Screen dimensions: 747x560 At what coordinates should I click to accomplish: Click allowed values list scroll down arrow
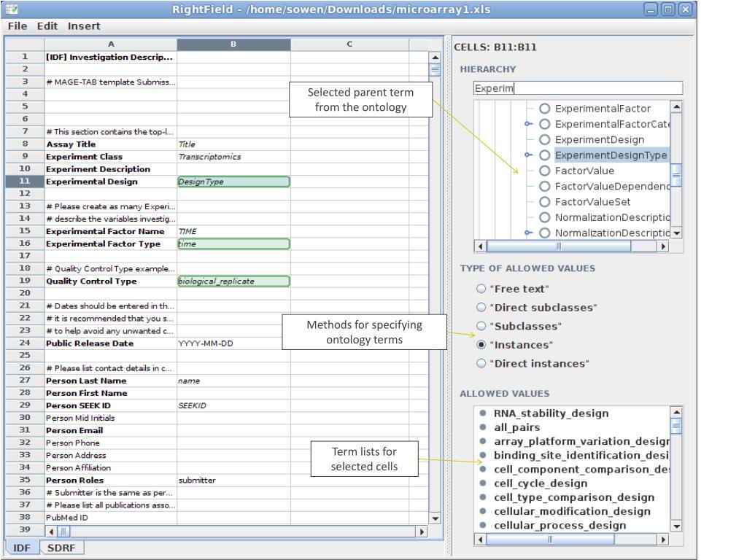[676, 526]
